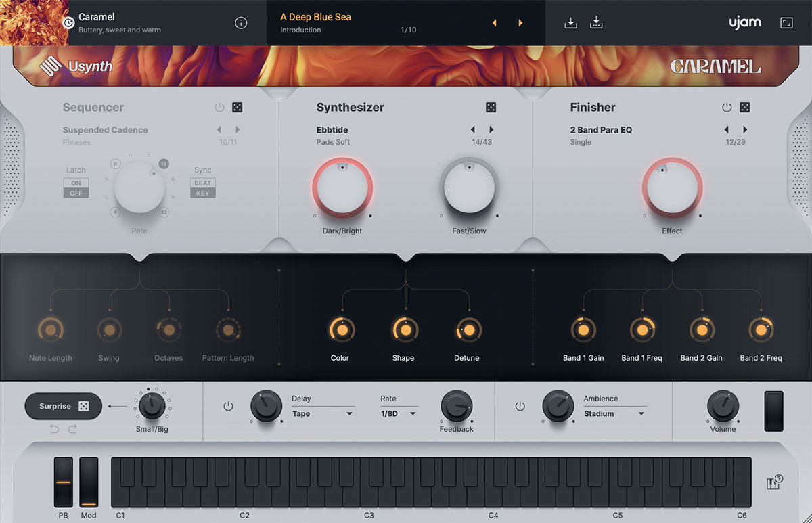Select previous Synthesizer preset Ebbtide
This screenshot has height=523, width=812.
(472, 130)
